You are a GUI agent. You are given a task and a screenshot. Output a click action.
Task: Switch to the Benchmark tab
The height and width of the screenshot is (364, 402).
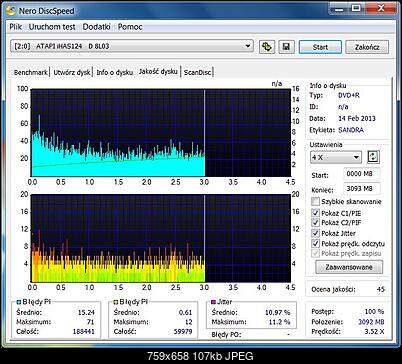coord(31,72)
